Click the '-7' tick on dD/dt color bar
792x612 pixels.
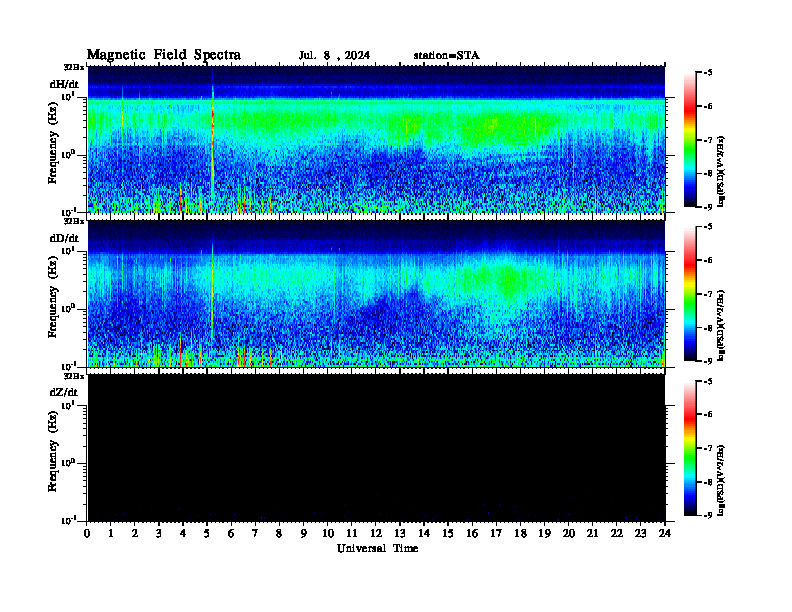tap(709, 294)
